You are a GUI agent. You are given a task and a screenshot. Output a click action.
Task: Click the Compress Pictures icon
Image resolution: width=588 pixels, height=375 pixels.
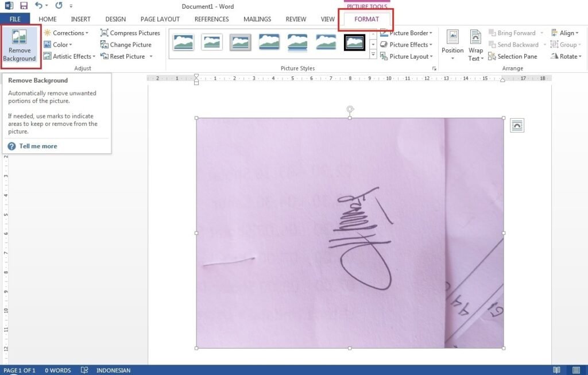pos(105,33)
